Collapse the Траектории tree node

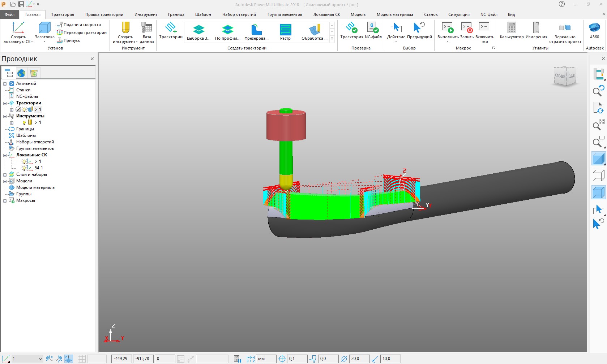click(x=5, y=103)
